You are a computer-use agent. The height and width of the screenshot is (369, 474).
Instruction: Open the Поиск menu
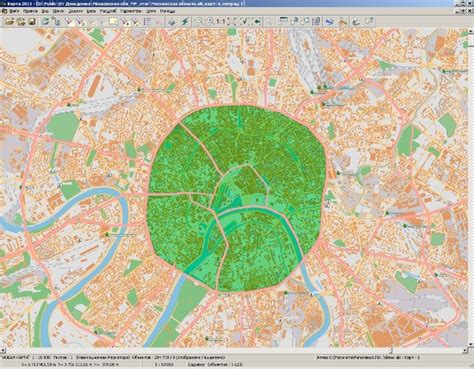58,11
